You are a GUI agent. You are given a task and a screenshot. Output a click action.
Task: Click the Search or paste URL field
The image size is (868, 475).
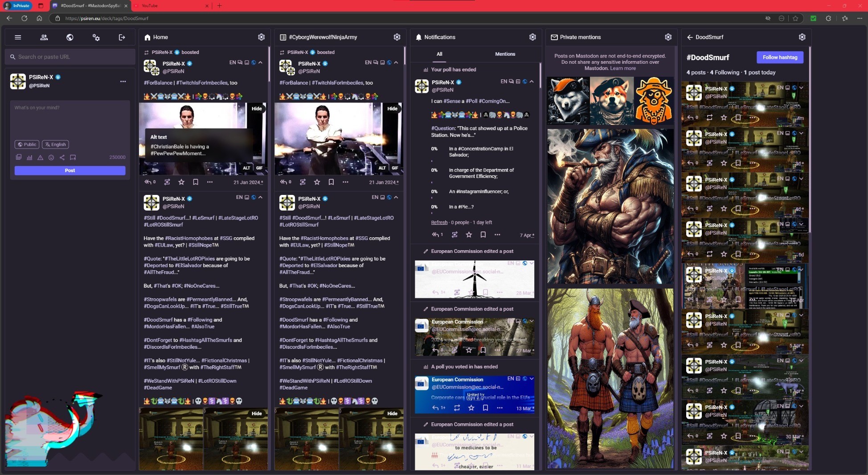click(x=70, y=57)
